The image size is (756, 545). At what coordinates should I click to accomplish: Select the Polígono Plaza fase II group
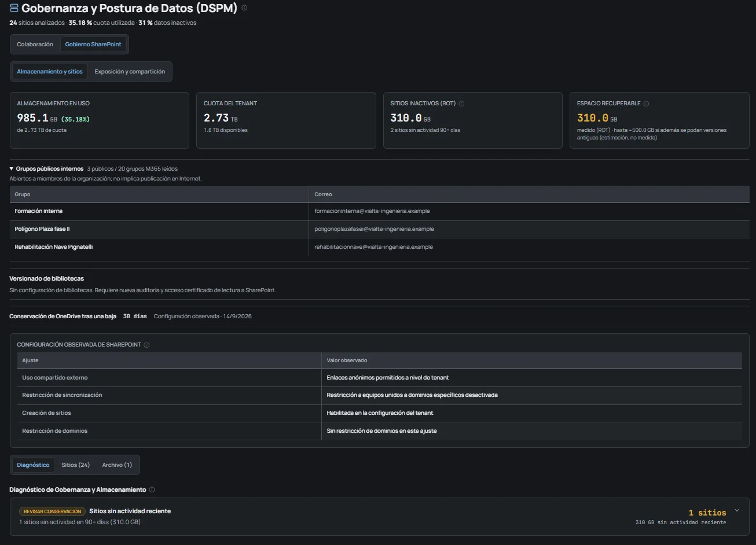(42, 229)
